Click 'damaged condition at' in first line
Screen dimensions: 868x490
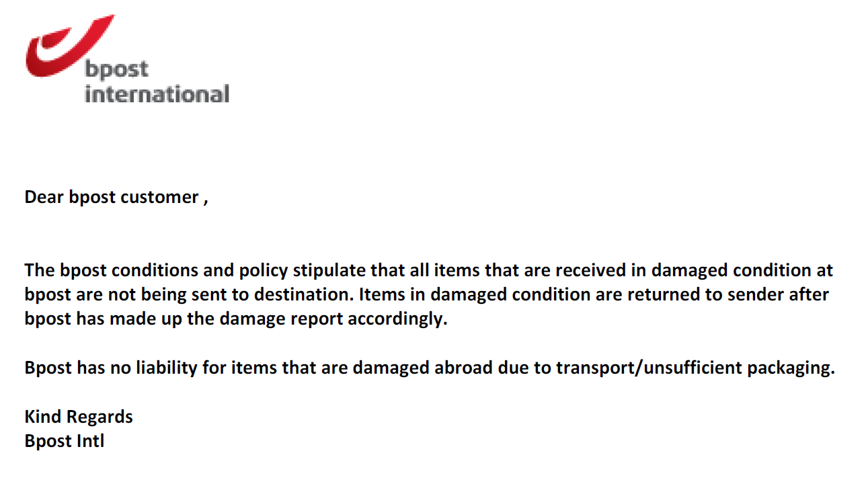[x=742, y=270]
